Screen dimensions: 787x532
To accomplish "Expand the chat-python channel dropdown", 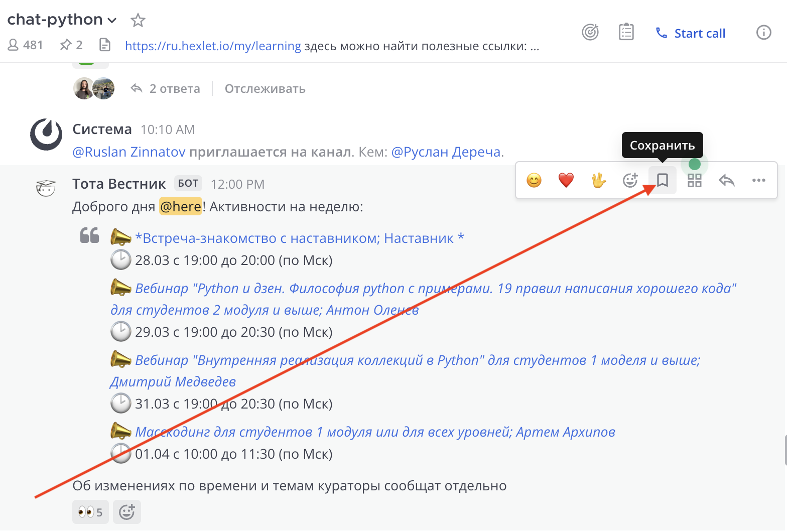I will [112, 21].
